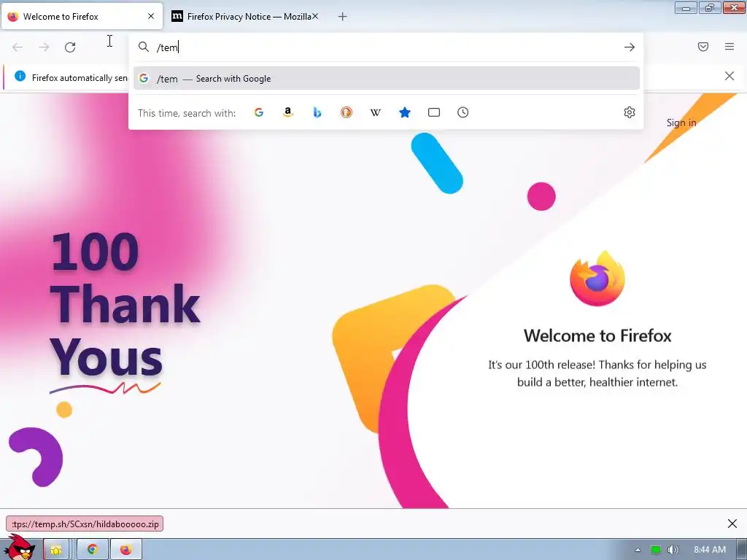Image resolution: width=747 pixels, height=560 pixels.
Task: Switch to Welcome to Firefox tab
Action: click(x=82, y=17)
